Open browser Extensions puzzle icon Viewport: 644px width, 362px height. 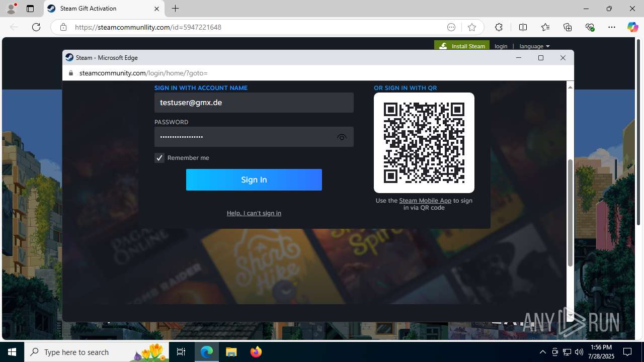(x=499, y=27)
